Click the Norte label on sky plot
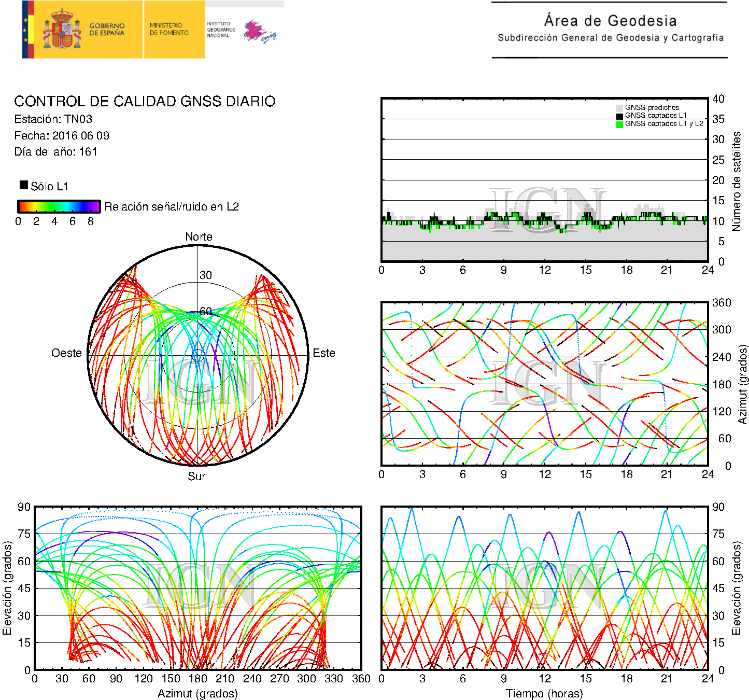Screen dimensions: 749x700 [199, 237]
